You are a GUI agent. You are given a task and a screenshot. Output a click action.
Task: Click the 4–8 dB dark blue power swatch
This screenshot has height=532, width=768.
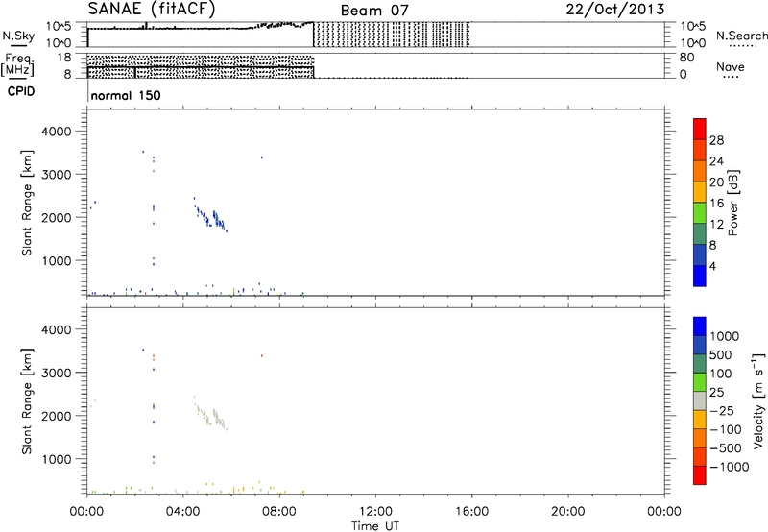coord(700,254)
